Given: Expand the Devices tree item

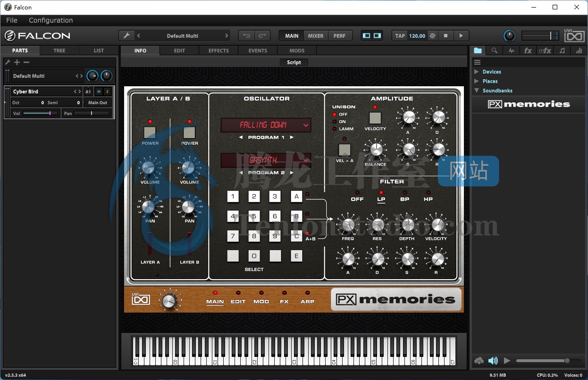Looking at the screenshot, I should tap(476, 72).
